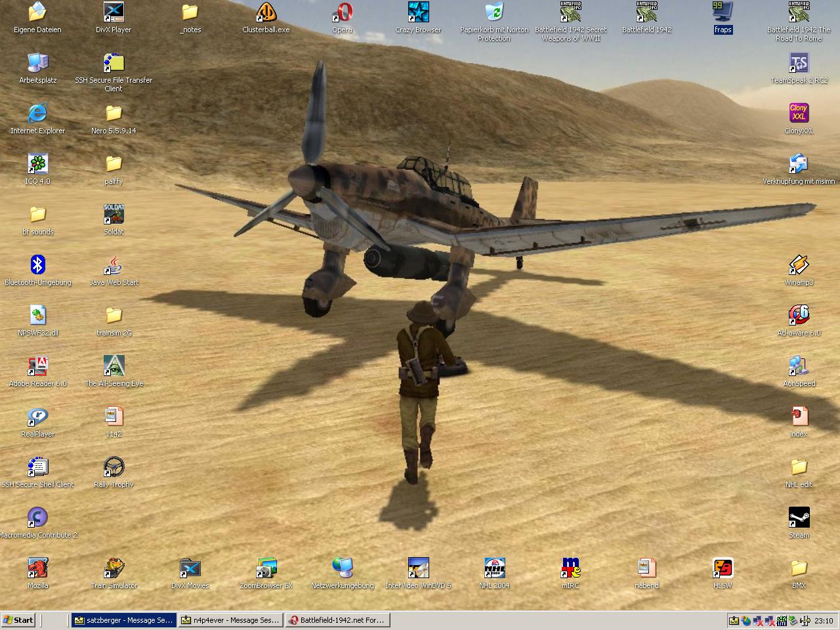Open Arbeitsplatz icon
840x630 pixels.
[37, 68]
